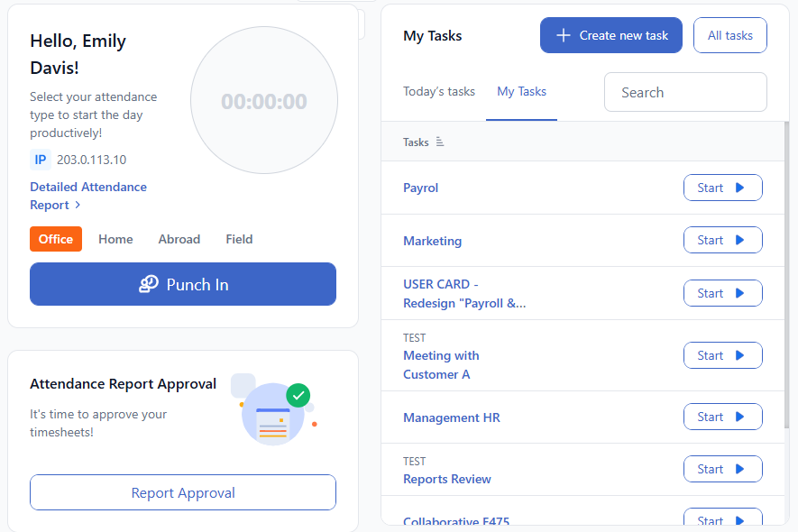Image resolution: width=798 pixels, height=532 pixels.
Task: Open the Marketing task
Action: tap(432, 241)
